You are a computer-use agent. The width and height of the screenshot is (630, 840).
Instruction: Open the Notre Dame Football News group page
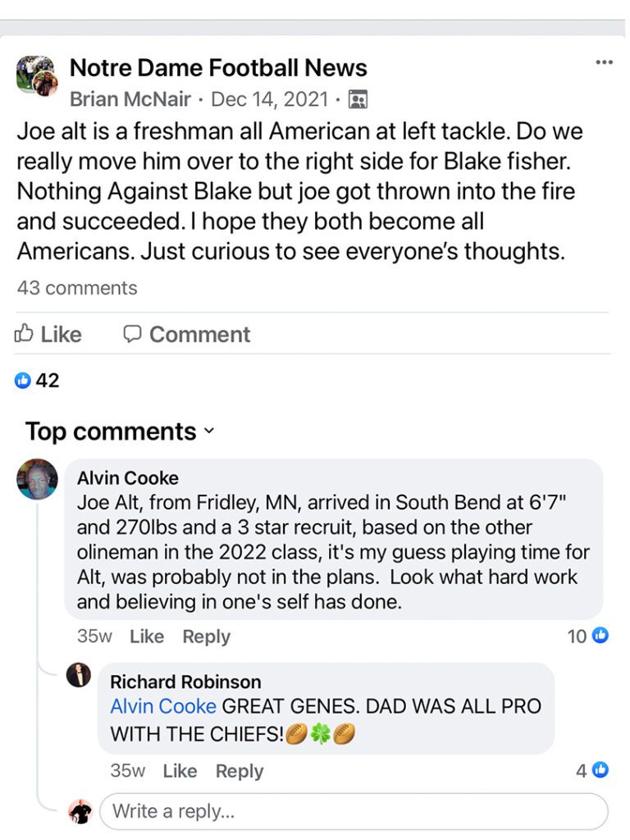218,67
